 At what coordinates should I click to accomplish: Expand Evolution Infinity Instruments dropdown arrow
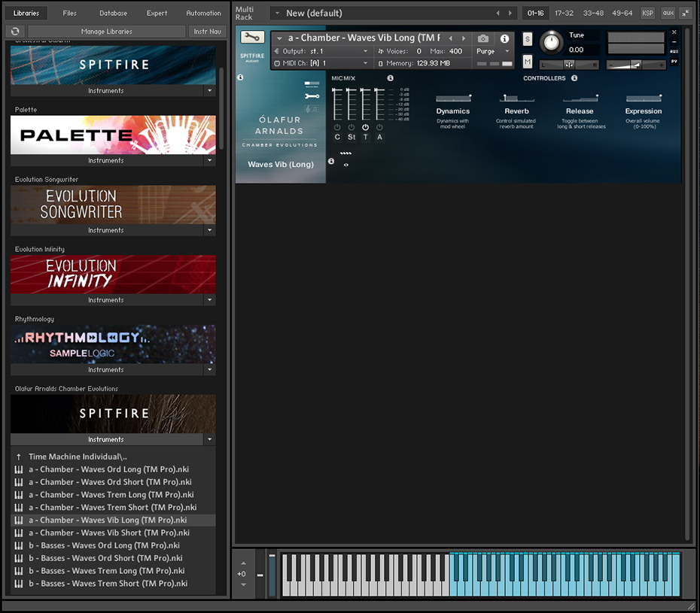click(209, 300)
